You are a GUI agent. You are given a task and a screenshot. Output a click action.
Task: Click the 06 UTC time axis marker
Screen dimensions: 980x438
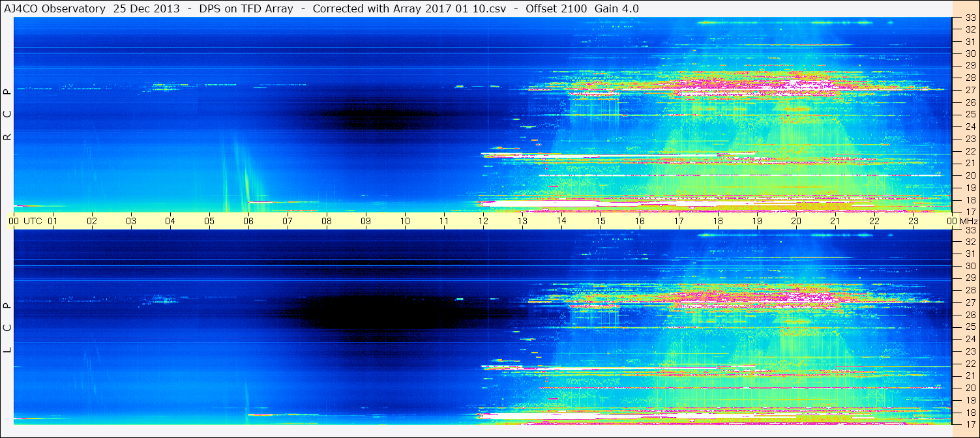coord(248,221)
